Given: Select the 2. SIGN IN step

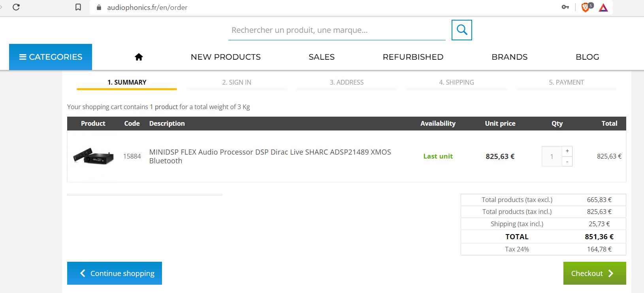Looking at the screenshot, I should click(237, 82).
